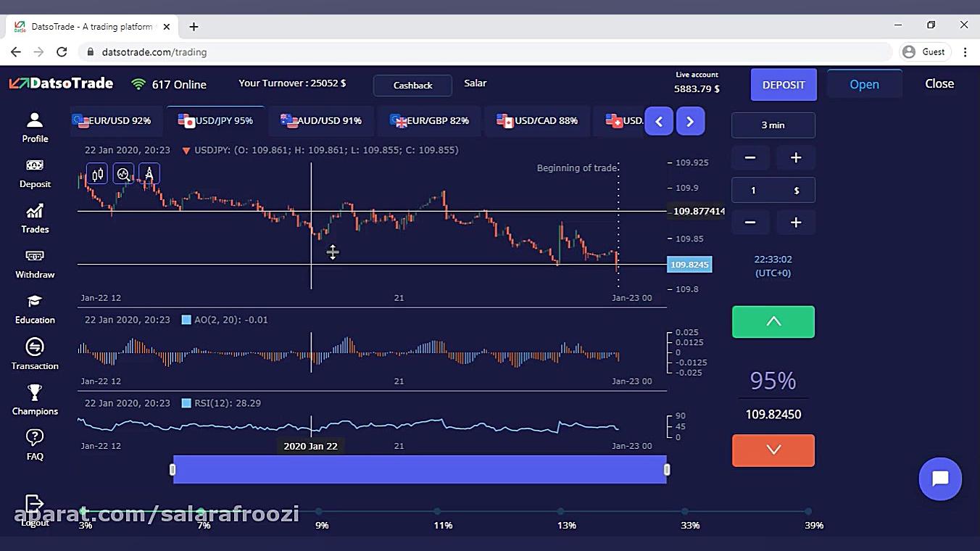
Task: Click the Your Turnover text
Action: [292, 83]
